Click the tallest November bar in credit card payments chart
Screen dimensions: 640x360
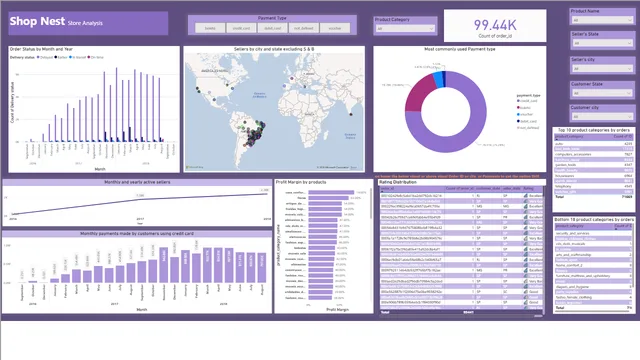coord(164,265)
